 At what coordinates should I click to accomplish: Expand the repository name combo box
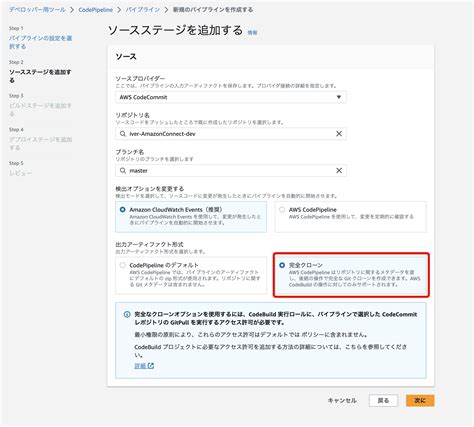(x=231, y=134)
